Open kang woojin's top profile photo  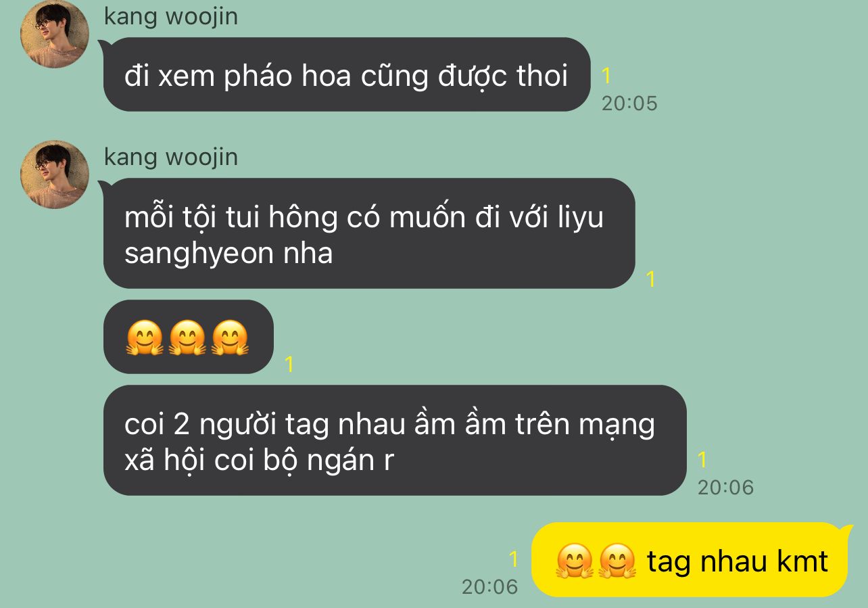point(55,34)
